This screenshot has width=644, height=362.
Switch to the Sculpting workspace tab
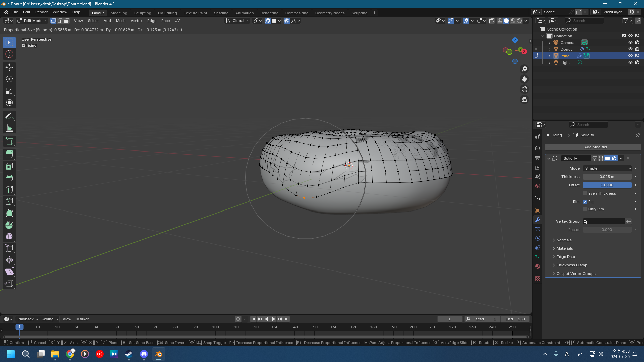[143, 13]
